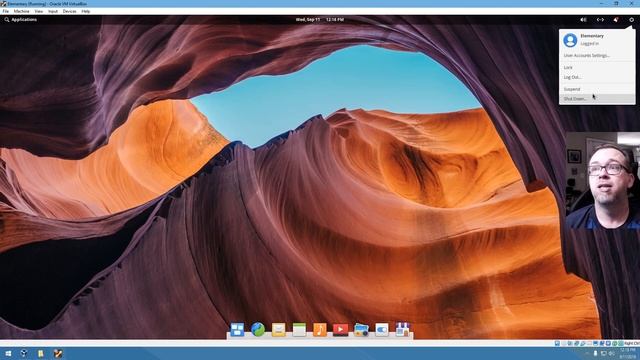Open the Calendar app in the dock
Image resolution: width=640 pixels, height=360 pixels.
coord(299,329)
